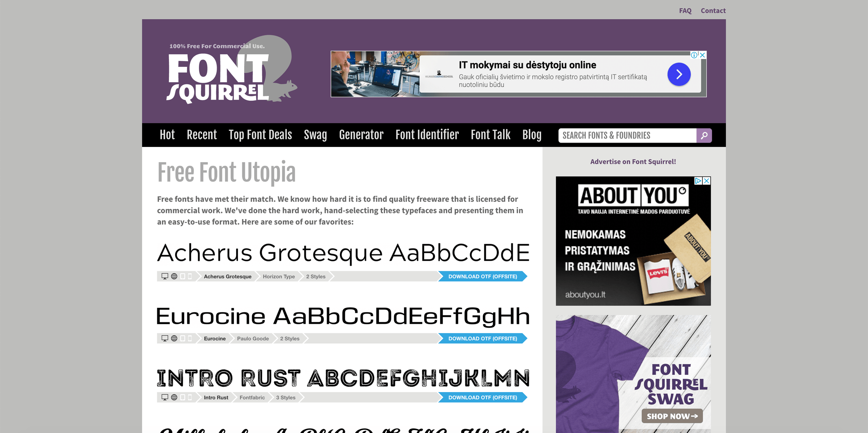Open the FAQ link
The width and height of the screenshot is (868, 433).
pos(685,10)
